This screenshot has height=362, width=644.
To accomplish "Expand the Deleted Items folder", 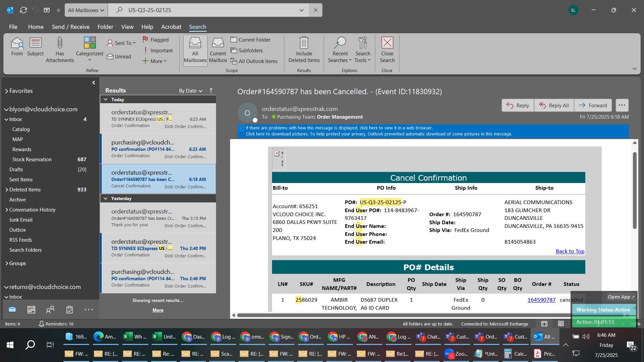I will (6, 190).
